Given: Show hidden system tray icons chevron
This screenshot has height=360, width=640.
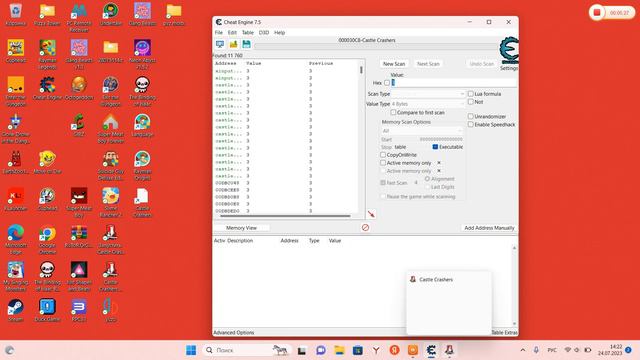Looking at the screenshot, I should (522, 350).
